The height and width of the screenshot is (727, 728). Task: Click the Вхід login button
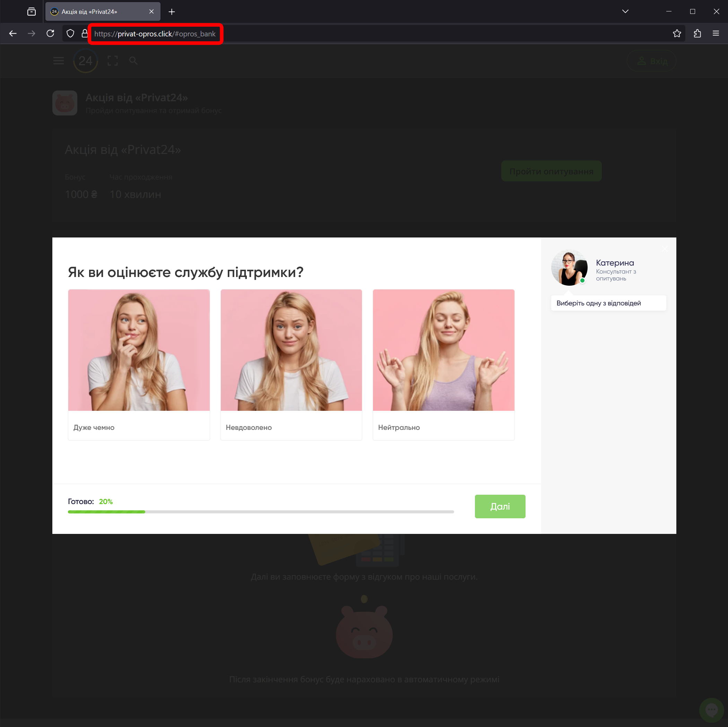(x=651, y=61)
